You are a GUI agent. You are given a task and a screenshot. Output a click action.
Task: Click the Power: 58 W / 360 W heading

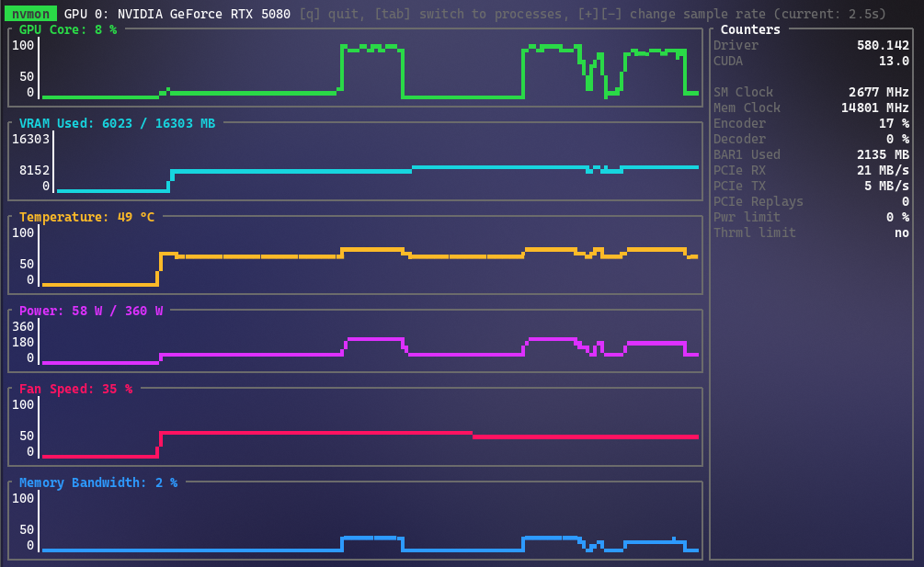click(x=91, y=311)
